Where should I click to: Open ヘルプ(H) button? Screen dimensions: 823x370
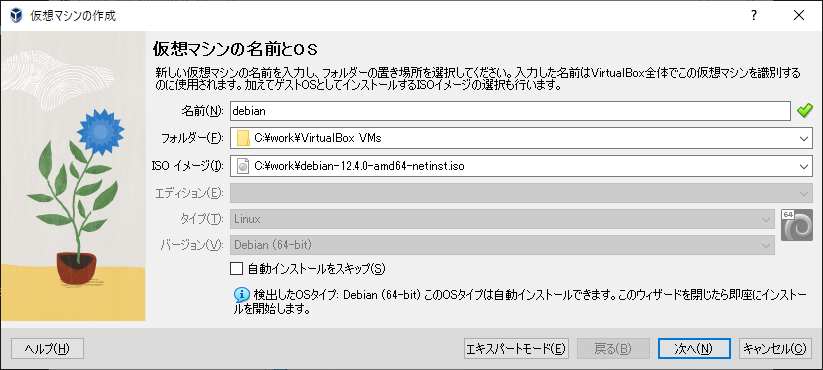(x=47, y=348)
